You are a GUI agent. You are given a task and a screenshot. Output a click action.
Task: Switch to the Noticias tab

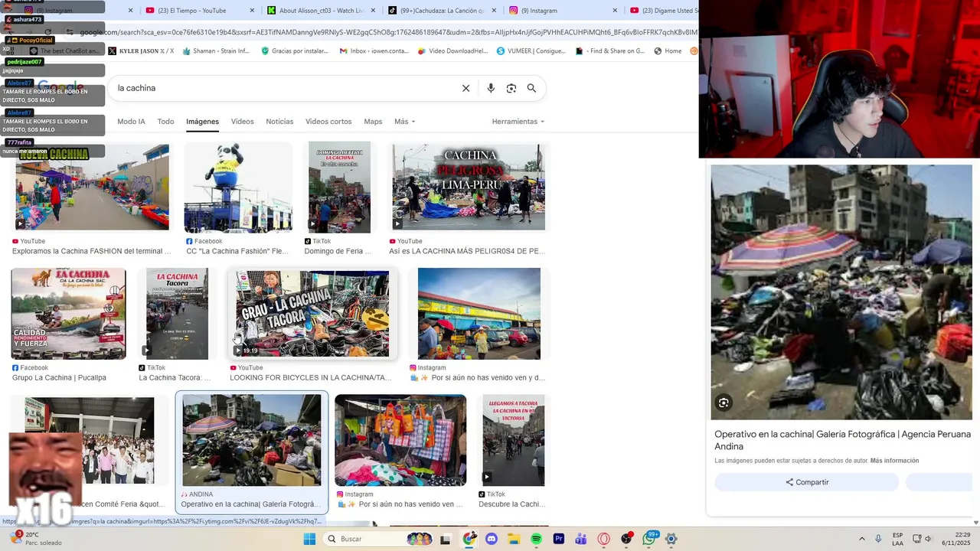[x=279, y=122]
